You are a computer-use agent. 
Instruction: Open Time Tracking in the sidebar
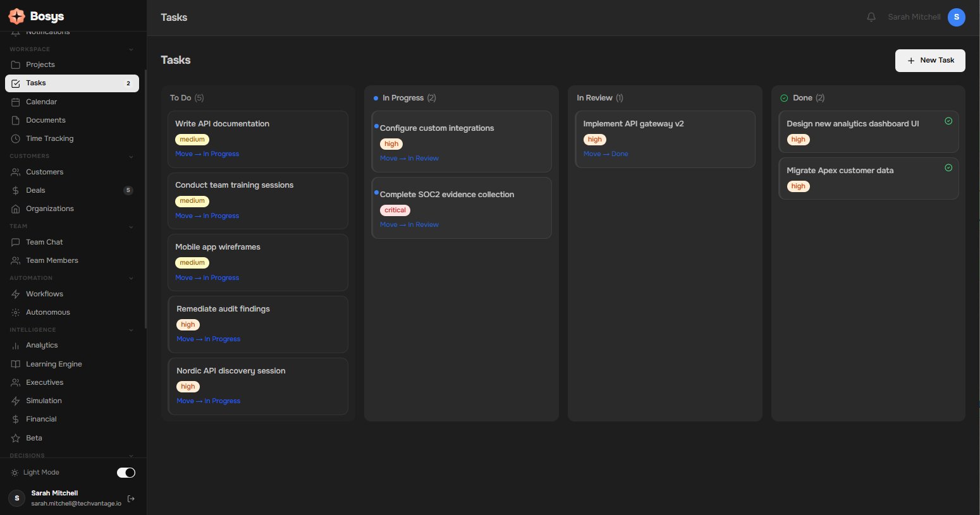tap(49, 138)
